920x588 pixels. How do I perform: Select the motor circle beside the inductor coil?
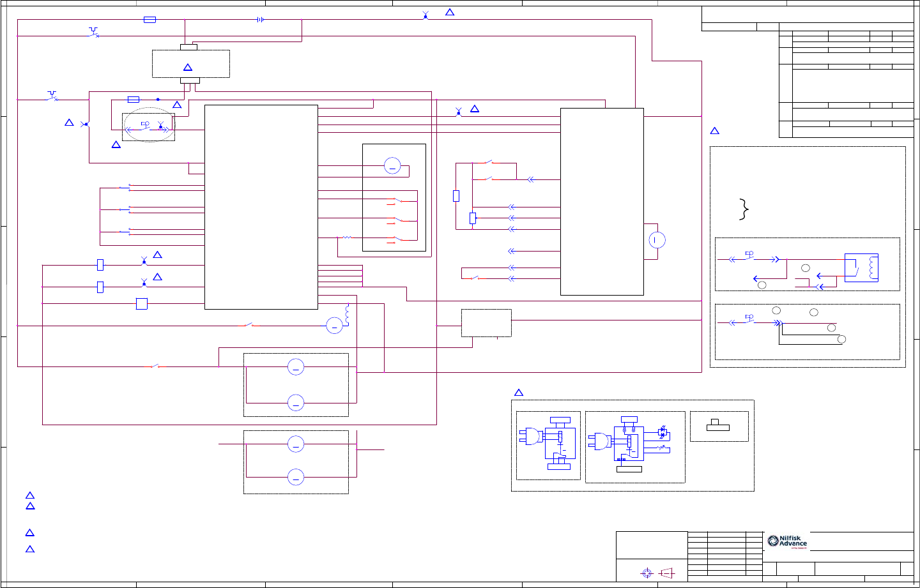click(x=335, y=326)
